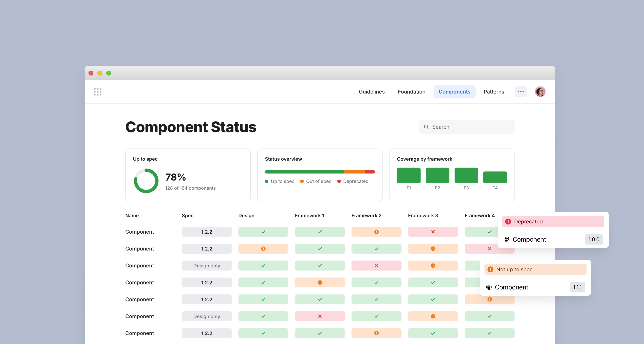Click the 1.0.0 version badge
This screenshot has width=644, height=344.
[594, 239]
